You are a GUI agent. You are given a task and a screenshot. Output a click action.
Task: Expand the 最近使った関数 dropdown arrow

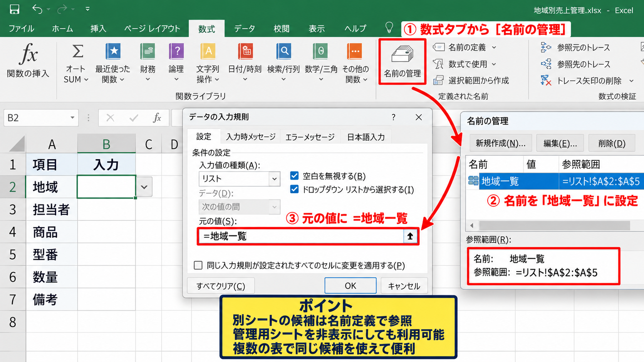122,80
